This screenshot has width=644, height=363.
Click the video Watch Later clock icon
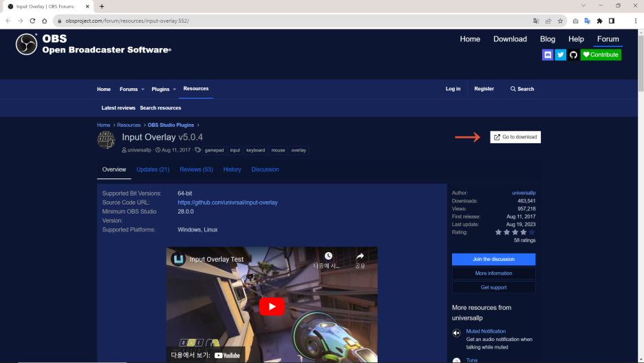(x=328, y=256)
